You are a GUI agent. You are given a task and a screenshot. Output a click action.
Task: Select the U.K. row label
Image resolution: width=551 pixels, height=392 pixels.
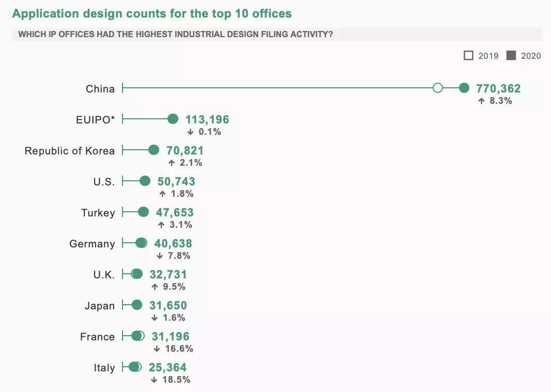pos(104,275)
